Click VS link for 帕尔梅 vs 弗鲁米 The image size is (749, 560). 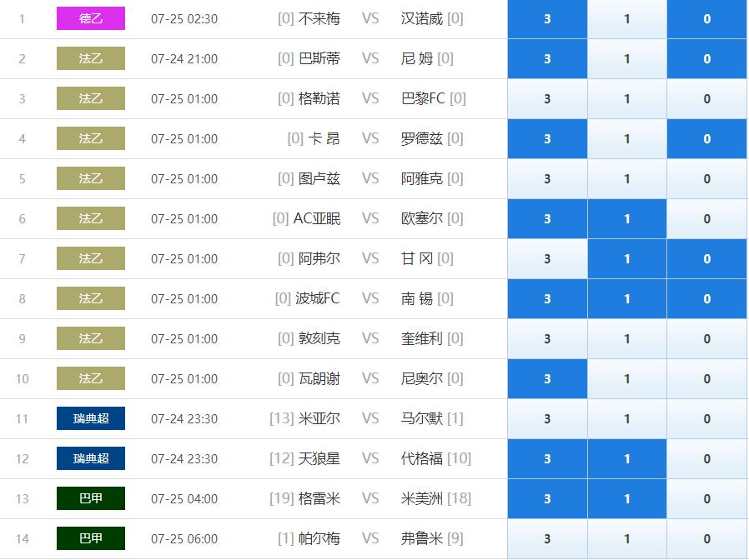(370, 539)
